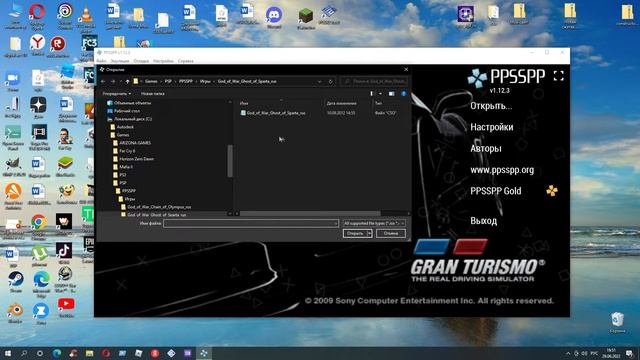
Task: Select the Far Cry 6 folder in the tree
Action: (124, 151)
